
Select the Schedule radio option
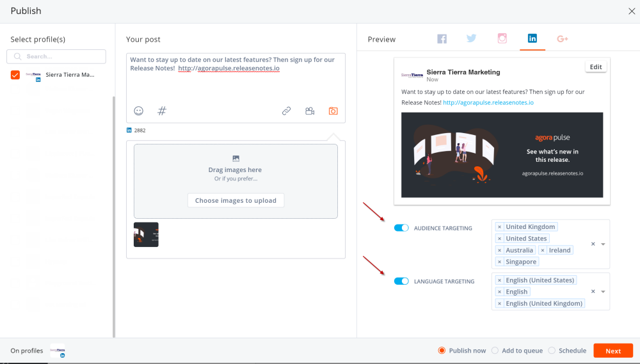tap(552, 351)
